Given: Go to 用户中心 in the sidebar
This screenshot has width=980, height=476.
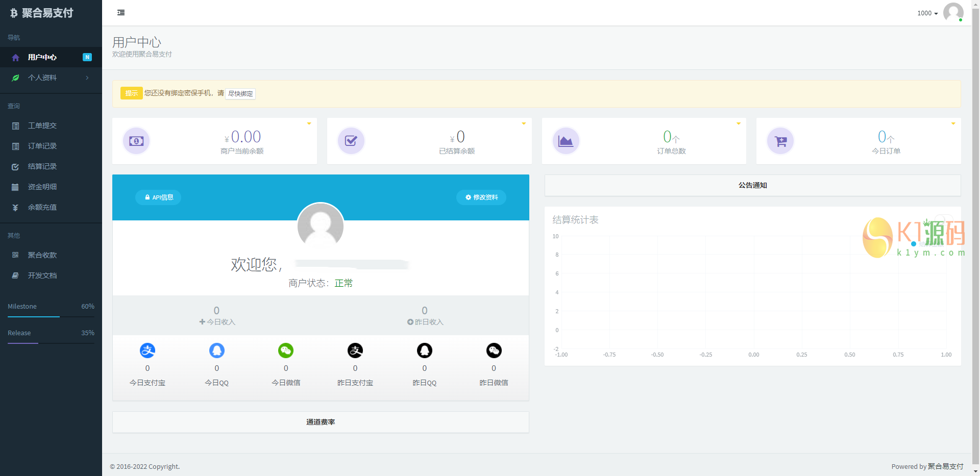Looking at the screenshot, I should 51,57.
